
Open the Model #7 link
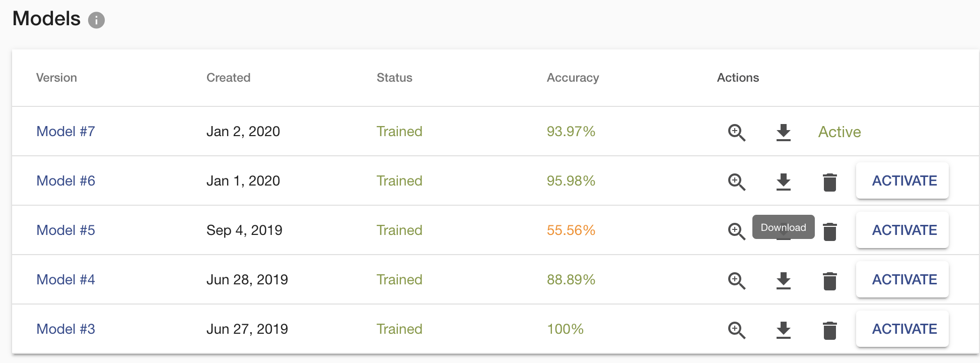tap(65, 132)
